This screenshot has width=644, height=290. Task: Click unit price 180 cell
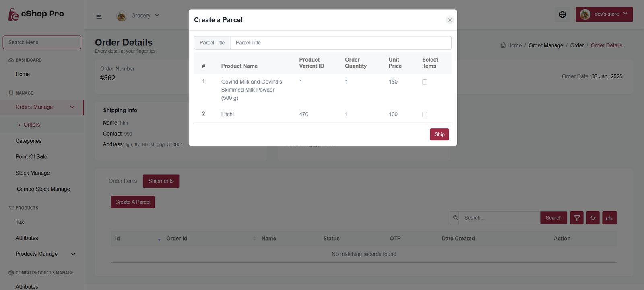[393, 82]
